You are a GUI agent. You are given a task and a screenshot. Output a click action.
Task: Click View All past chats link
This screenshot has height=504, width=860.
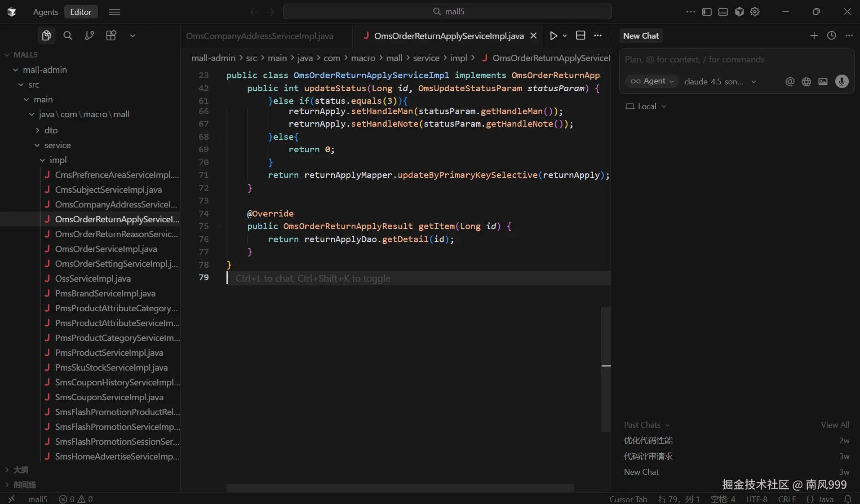[x=835, y=425]
